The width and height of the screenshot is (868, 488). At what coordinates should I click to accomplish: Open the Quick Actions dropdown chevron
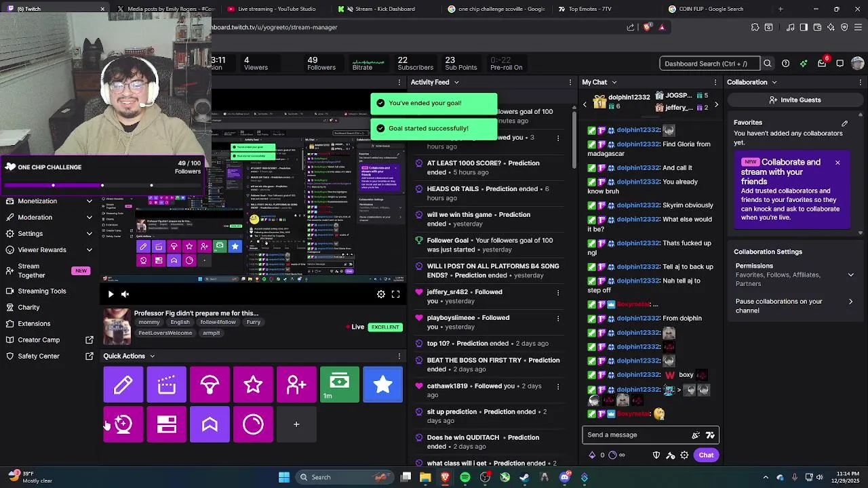tap(152, 356)
